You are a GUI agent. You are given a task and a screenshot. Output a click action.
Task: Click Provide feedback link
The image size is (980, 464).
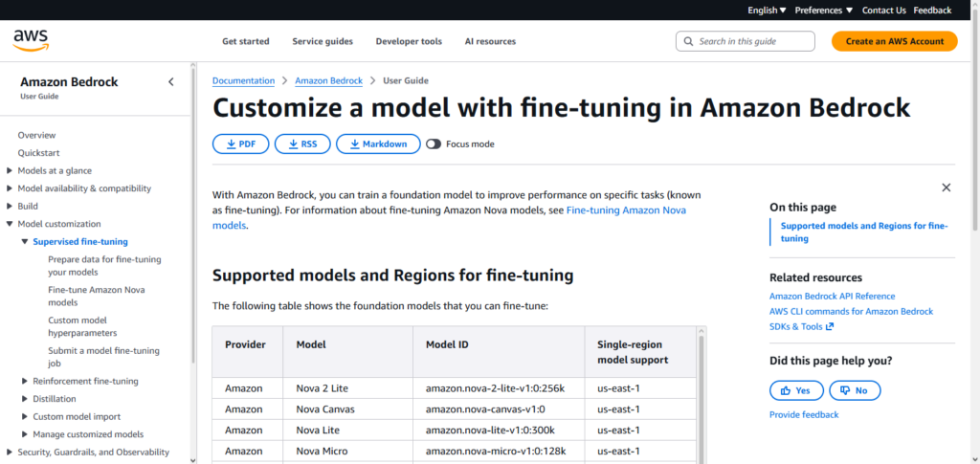[x=804, y=414]
